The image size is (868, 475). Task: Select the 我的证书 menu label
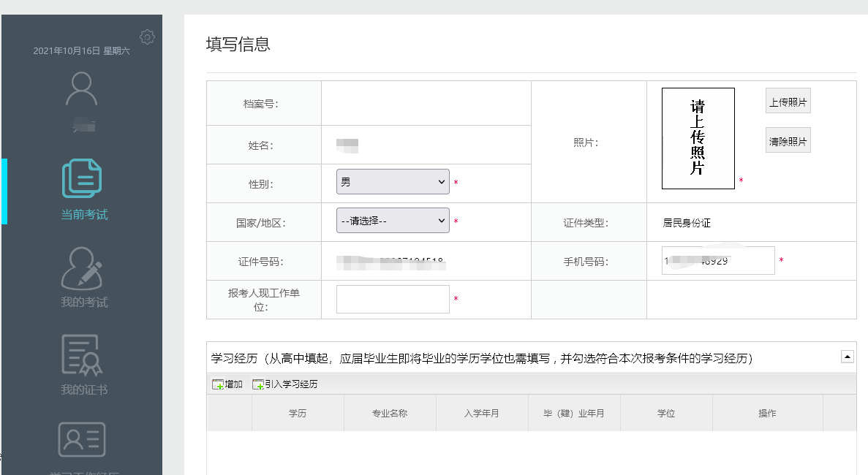coord(84,390)
